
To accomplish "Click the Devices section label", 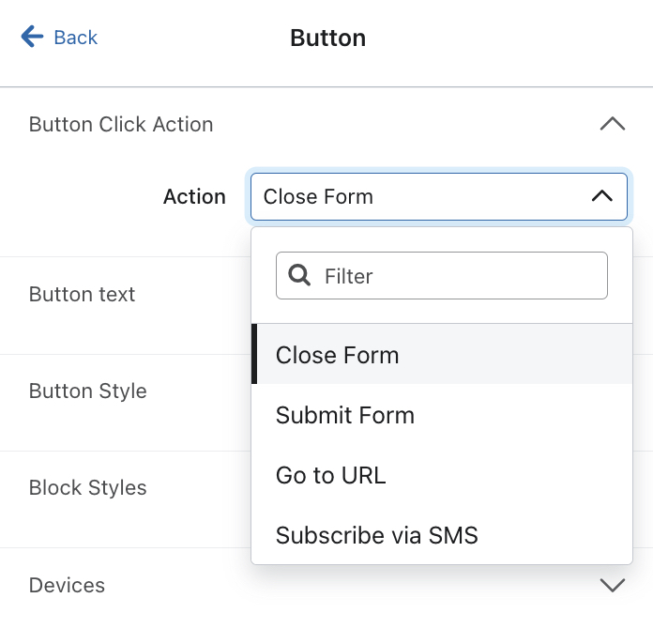I will pyautogui.click(x=67, y=585).
